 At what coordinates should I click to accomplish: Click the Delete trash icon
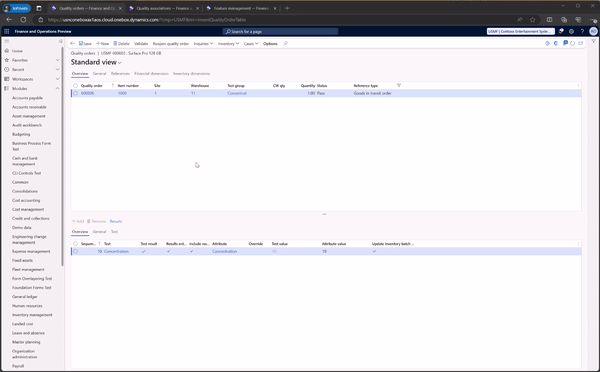[115, 44]
